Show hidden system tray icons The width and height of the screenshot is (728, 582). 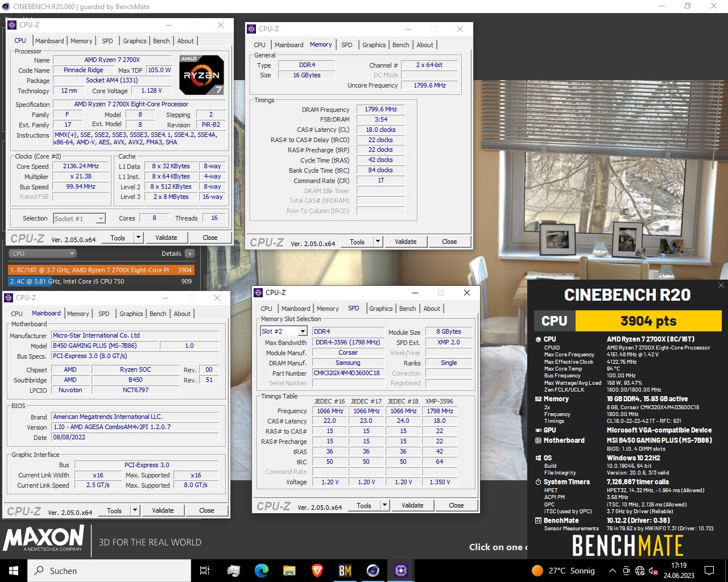612,571
